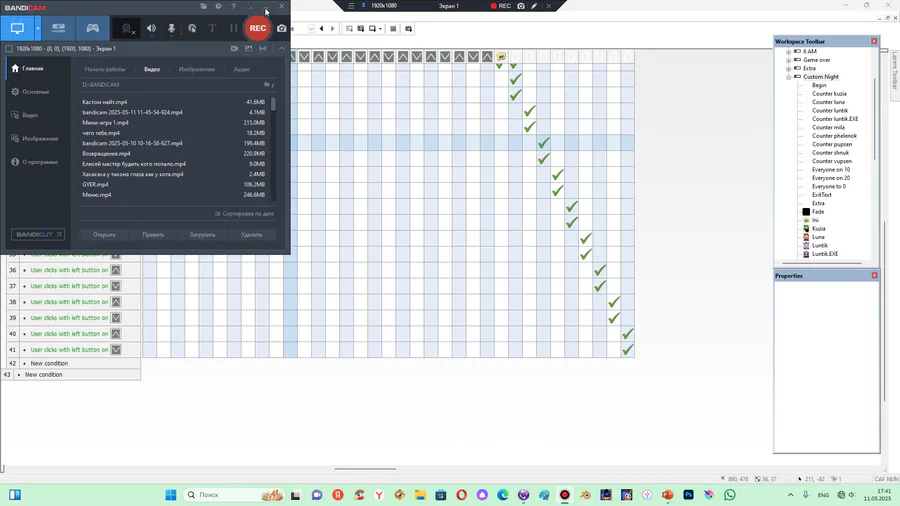This screenshot has height=506, width=900.
Task: Open scheduled recording clock icon
Action: (x=218, y=6)
